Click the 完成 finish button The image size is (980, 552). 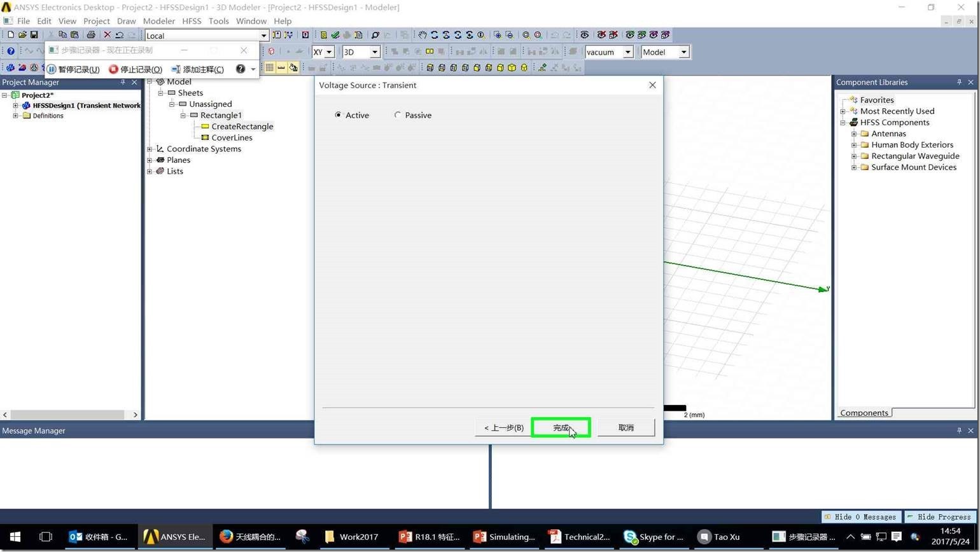click(x=561, y=427)
